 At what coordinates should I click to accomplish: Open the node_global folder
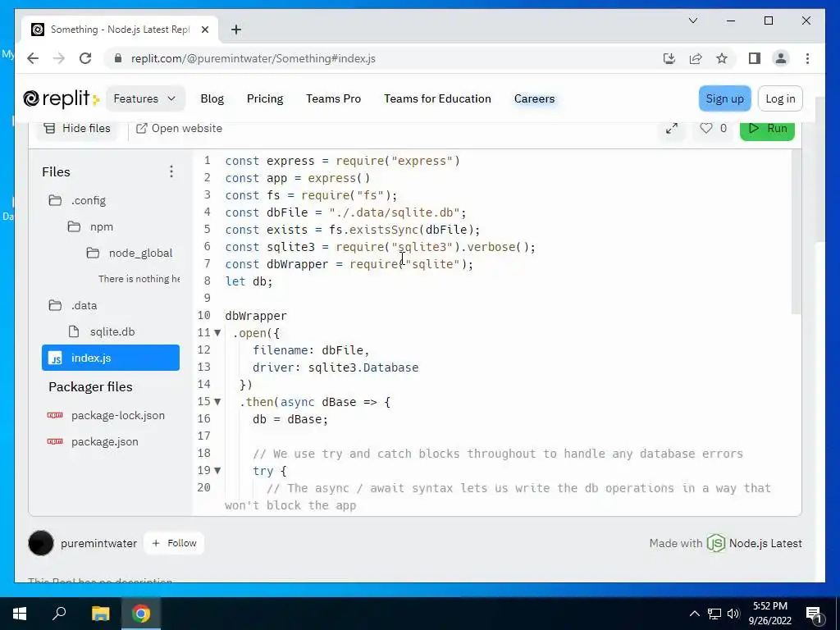pyautogui.click(x=130, y=253)
